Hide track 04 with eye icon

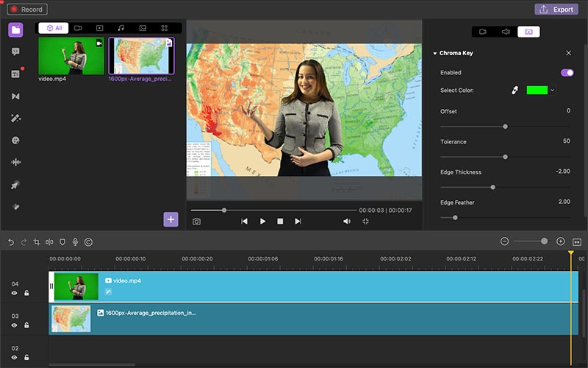(14, 293)
